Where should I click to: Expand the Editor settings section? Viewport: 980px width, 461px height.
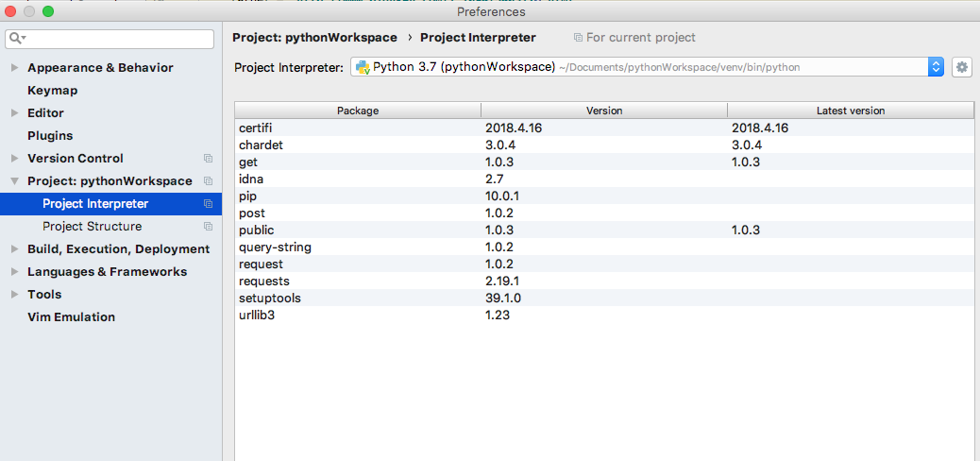[14, 113]
